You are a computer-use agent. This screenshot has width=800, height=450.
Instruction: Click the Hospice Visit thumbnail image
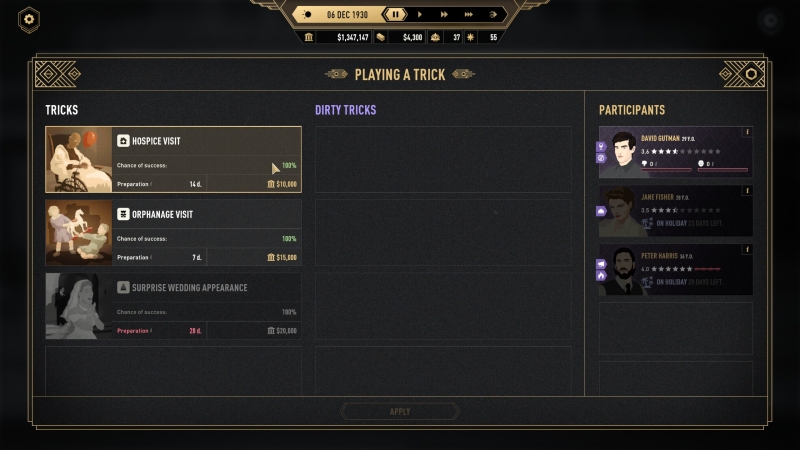[79, 160]
